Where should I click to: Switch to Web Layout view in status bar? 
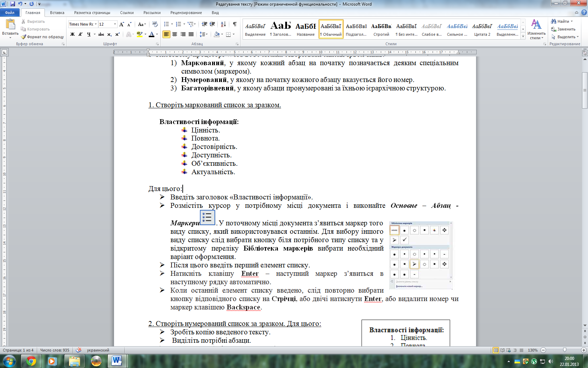509,350
